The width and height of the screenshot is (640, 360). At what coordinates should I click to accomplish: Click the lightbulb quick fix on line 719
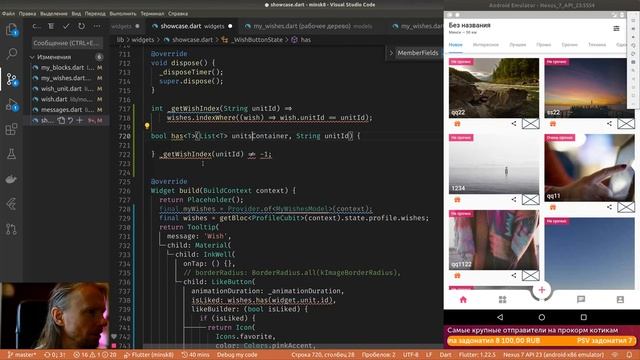coord(147,126)
